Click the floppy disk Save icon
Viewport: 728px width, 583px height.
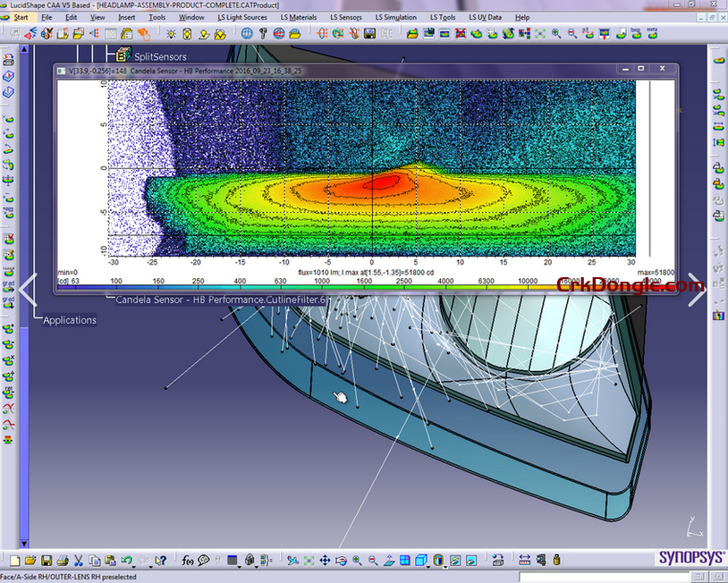tap(46, 561)
